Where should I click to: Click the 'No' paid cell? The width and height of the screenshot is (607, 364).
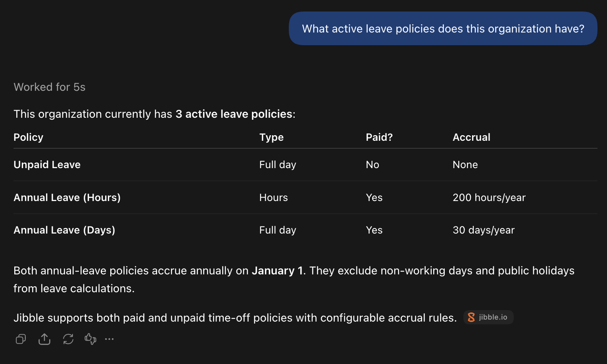tap(373, 165)
